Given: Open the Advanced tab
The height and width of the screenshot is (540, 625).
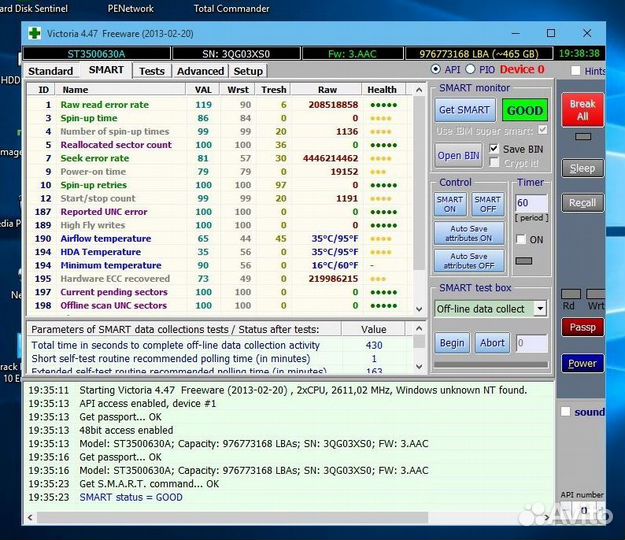Looking at the screenshot, I should (x=200, y=71).
